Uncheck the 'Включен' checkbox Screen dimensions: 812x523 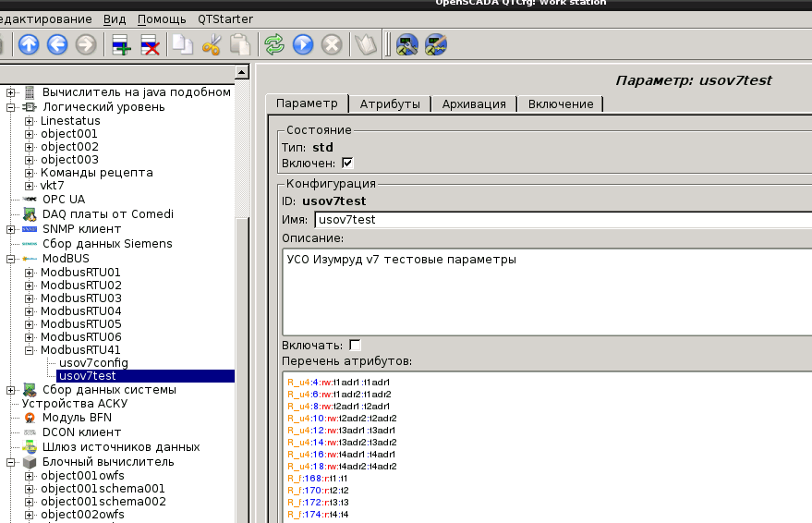click(347, 164)
